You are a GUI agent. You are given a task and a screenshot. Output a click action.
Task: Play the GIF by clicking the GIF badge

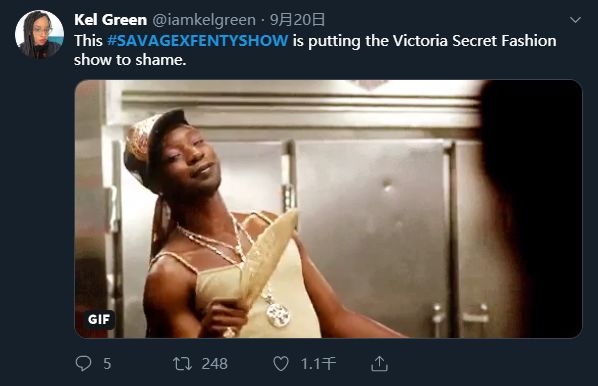point(99,319)
